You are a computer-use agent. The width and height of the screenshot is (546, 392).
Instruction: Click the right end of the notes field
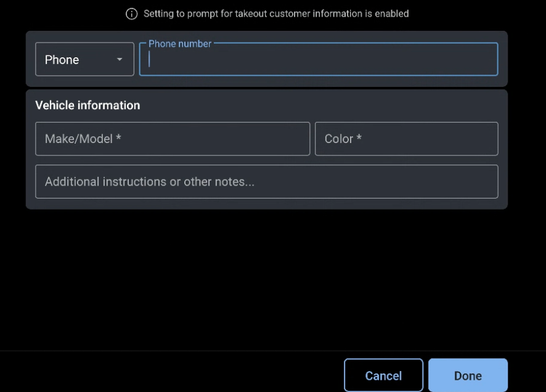pos(481,182)
